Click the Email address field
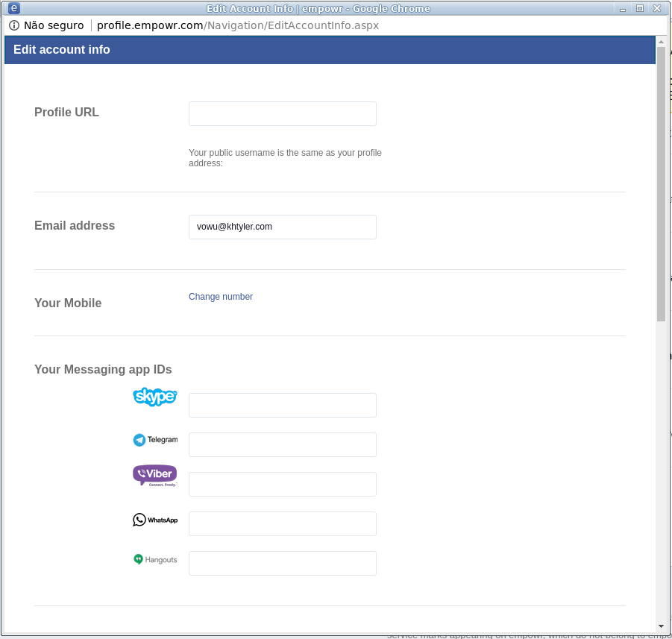Viewport: 672px width, 639px height. (x=283, y=227)
